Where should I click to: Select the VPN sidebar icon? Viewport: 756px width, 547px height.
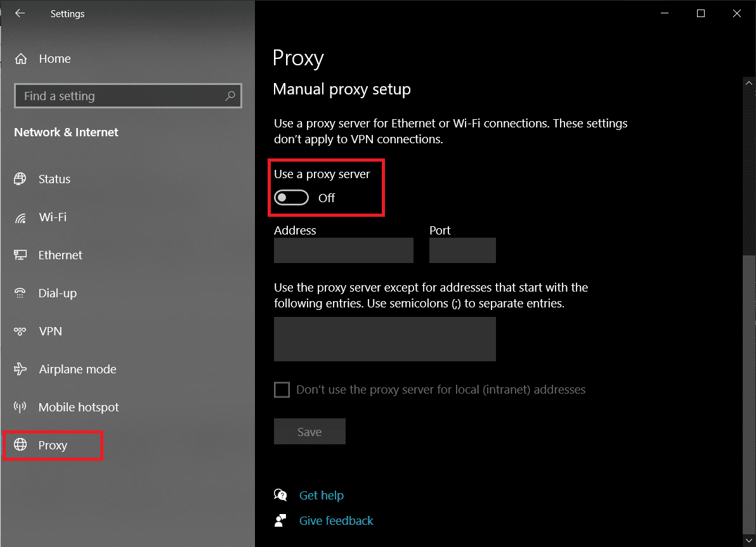[21, 331]
